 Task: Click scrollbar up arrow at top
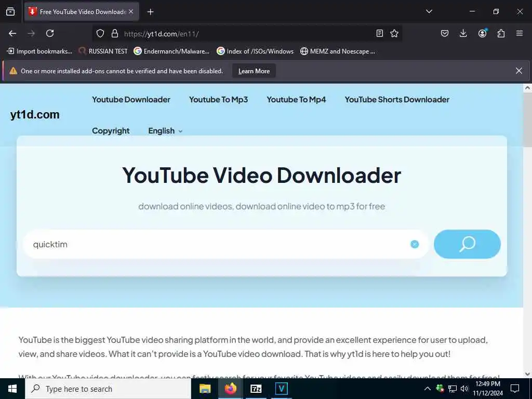527,88
